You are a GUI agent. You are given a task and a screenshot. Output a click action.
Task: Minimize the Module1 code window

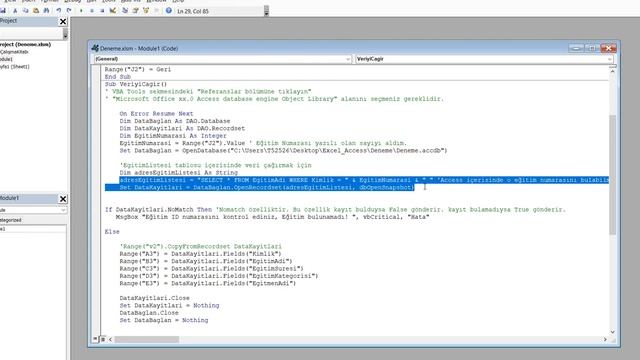click(x=576, y=48)
